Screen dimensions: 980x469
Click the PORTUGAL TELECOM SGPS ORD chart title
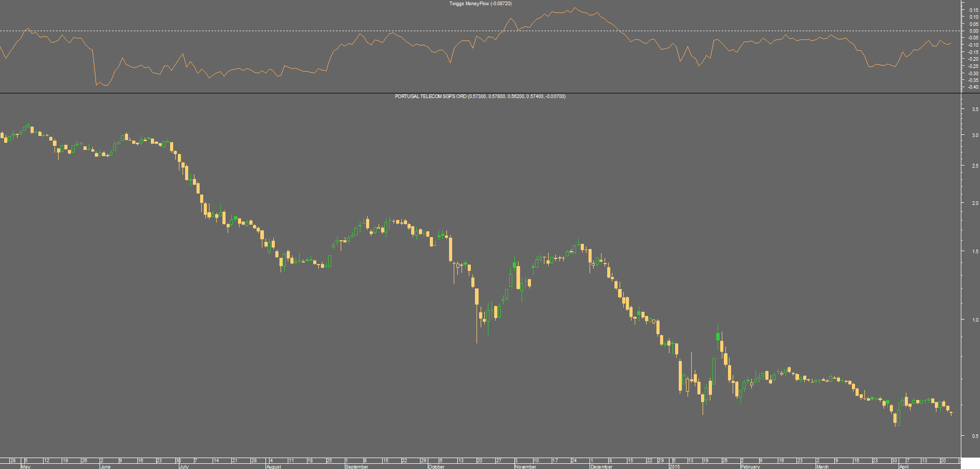(480, 96)
